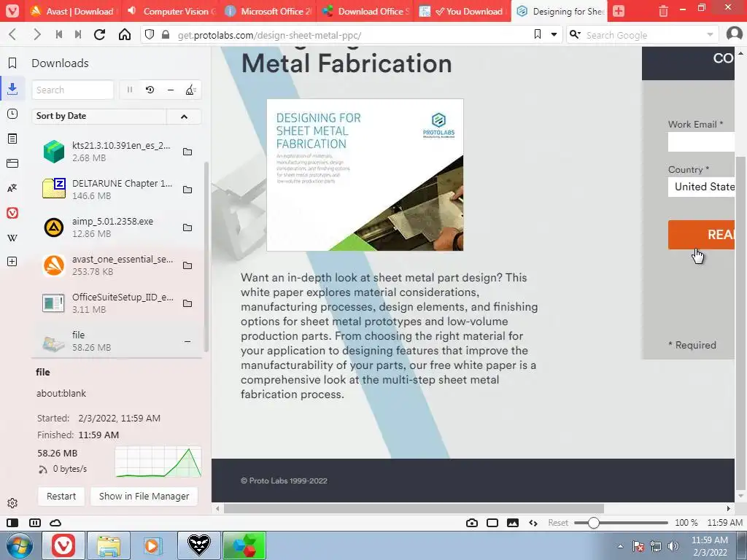Open the Notes panel
The width and height of the screenshot is (747, 560).
coord(12,139)
